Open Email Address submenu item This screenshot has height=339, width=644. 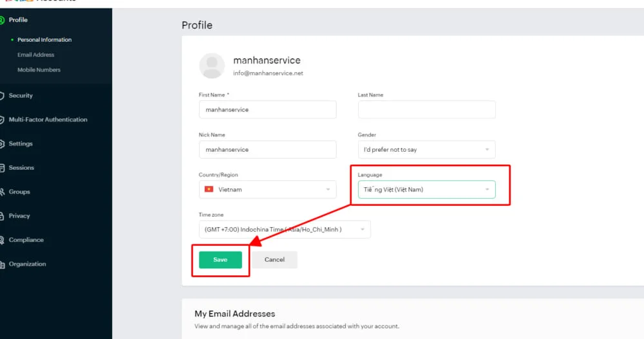pyautogui.click(x=36, y=55)
